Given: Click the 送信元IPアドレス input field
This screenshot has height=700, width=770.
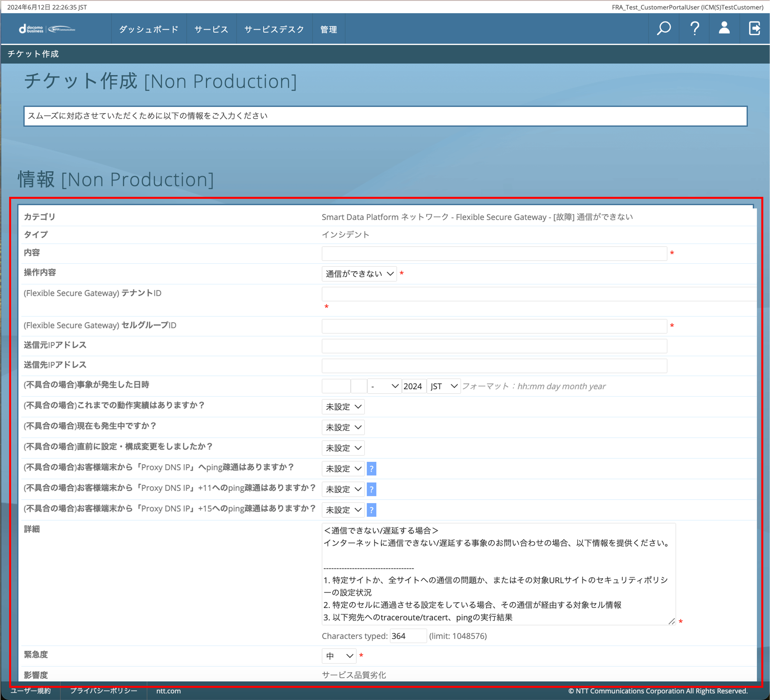Looking at the screenshot, I should click(x=494, y=346).
